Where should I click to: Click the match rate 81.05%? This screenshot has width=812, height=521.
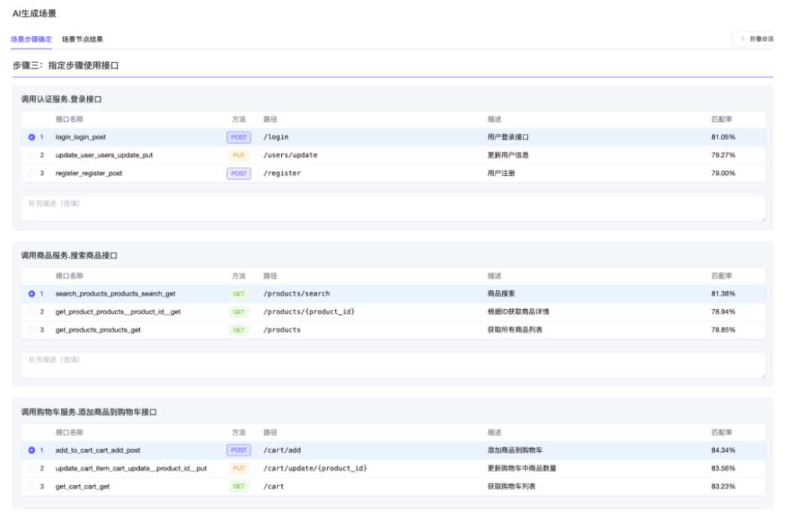click(x=723, y=138)
